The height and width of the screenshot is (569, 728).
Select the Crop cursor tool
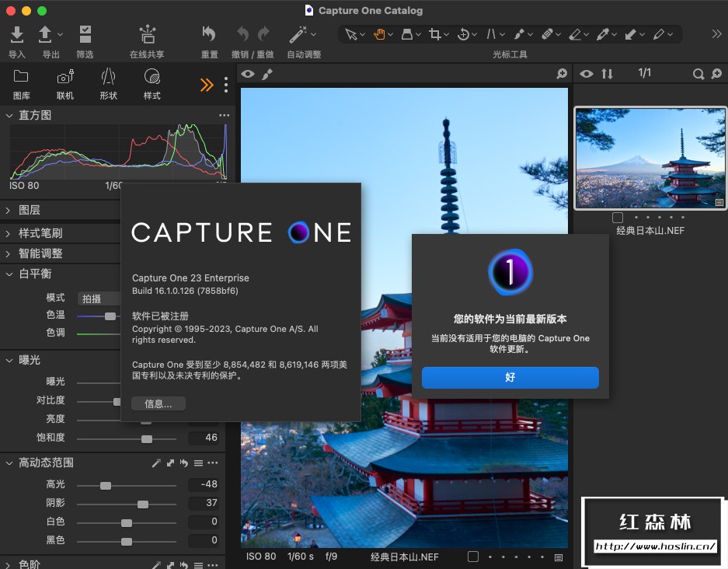[x=435, y=34]
